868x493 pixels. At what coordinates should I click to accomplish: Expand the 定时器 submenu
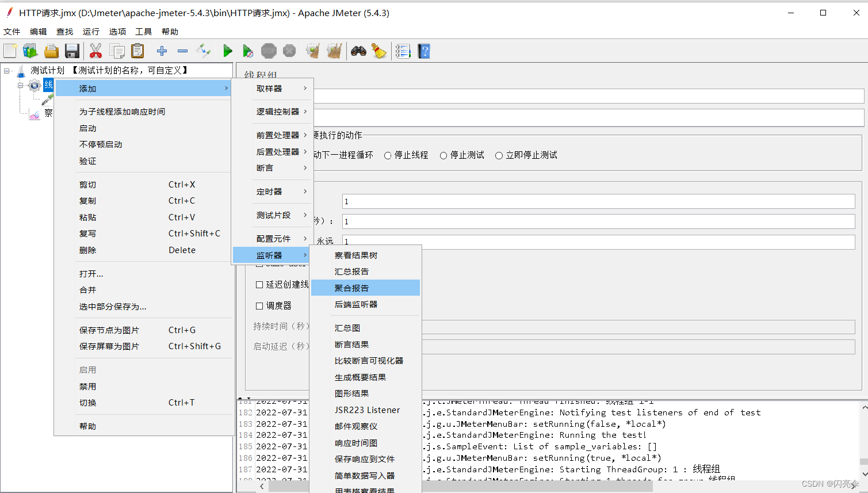tap(273, 192)
